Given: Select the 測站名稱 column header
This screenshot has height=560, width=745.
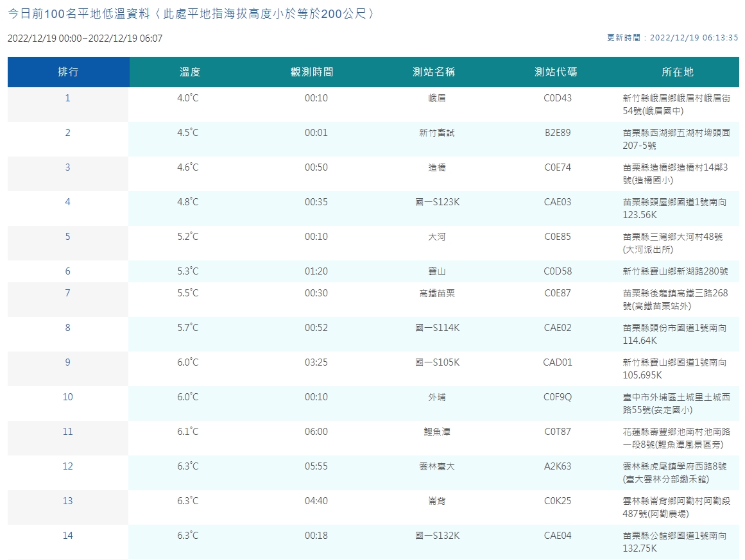Looking at the screenshot, I should [434, 72].
